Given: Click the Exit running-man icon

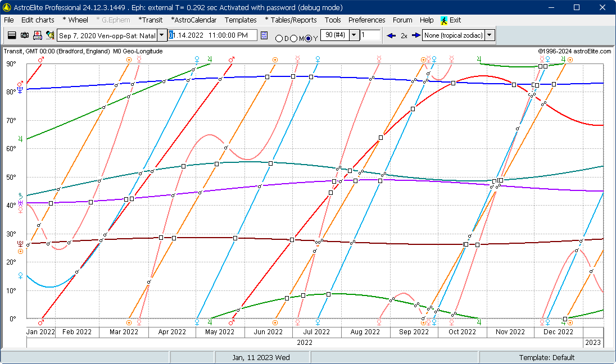Looking at the screenshot, I should (444, 20).
